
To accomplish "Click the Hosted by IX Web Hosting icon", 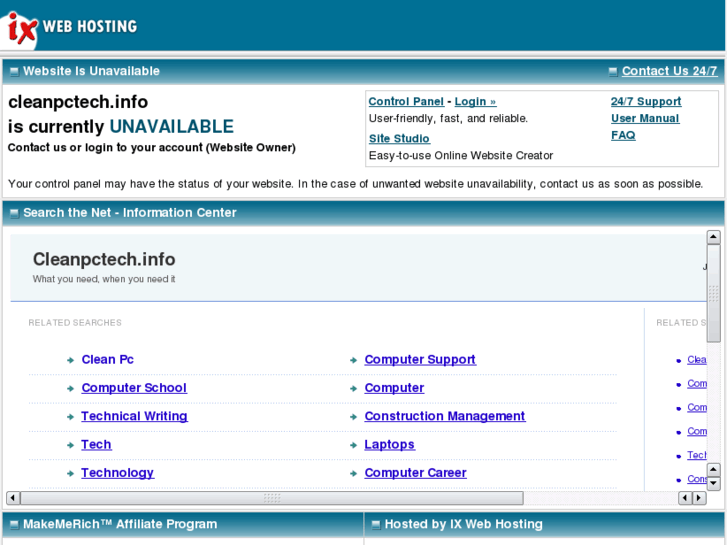I will (376, 525).
